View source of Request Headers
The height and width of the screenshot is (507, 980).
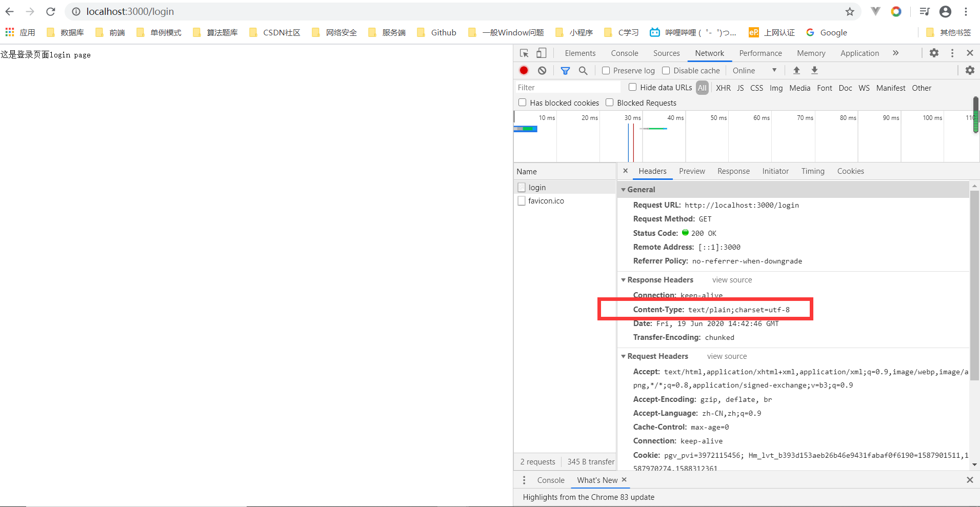click(727, 356)
